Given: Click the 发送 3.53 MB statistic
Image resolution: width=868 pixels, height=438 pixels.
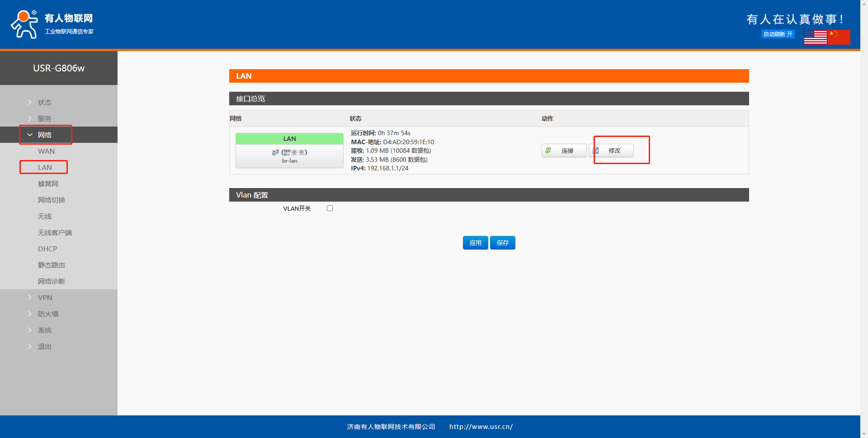Looking at the screenshot, I should coord(389,160).
